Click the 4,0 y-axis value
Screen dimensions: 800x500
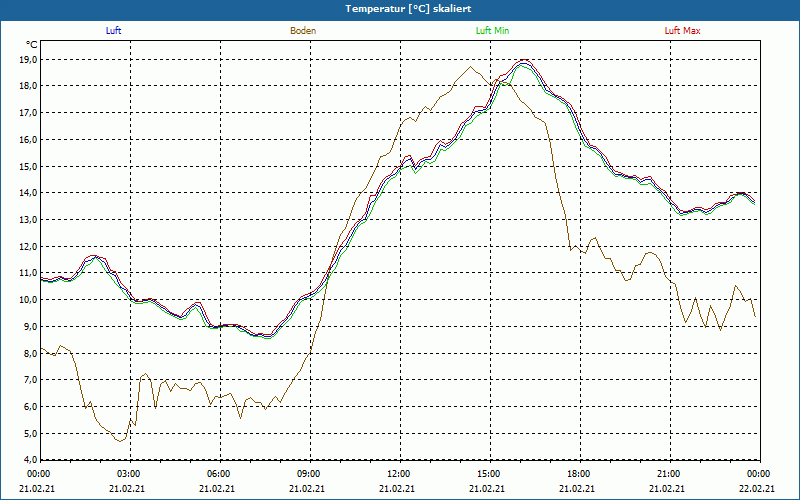point(31,460)
